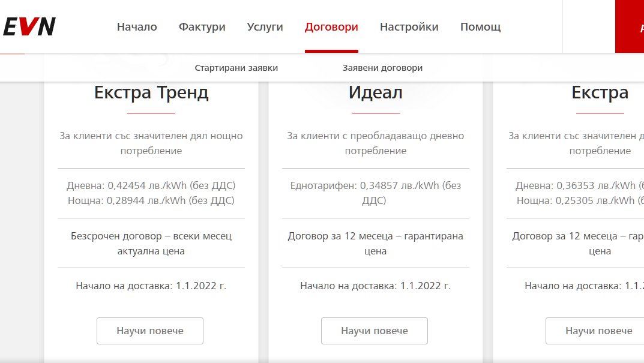Open the Начало menu item
The image size is (644, 363).
coord(137,26)
